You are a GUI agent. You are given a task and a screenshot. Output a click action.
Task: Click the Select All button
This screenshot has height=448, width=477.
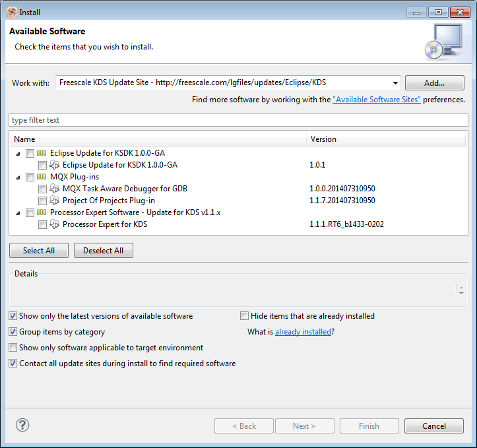(x=39, y=250)
